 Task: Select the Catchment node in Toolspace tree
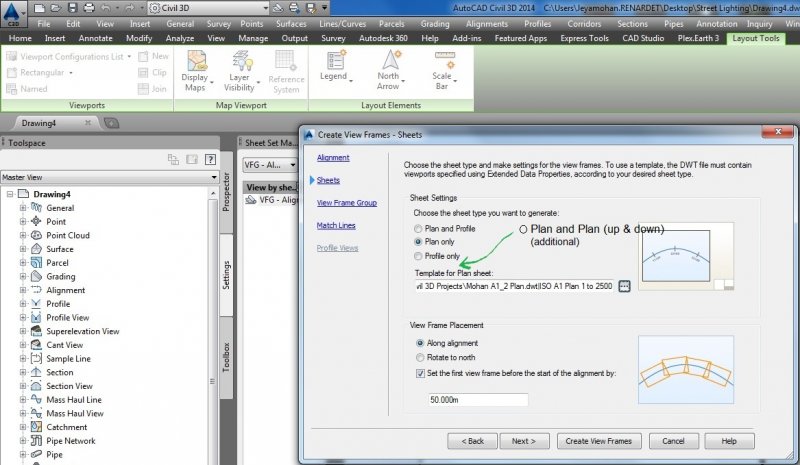click(x=67, y=427)
